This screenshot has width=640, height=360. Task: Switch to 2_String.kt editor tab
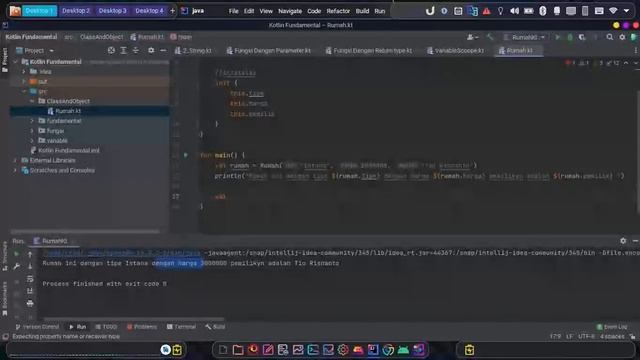tap(193, 51)
